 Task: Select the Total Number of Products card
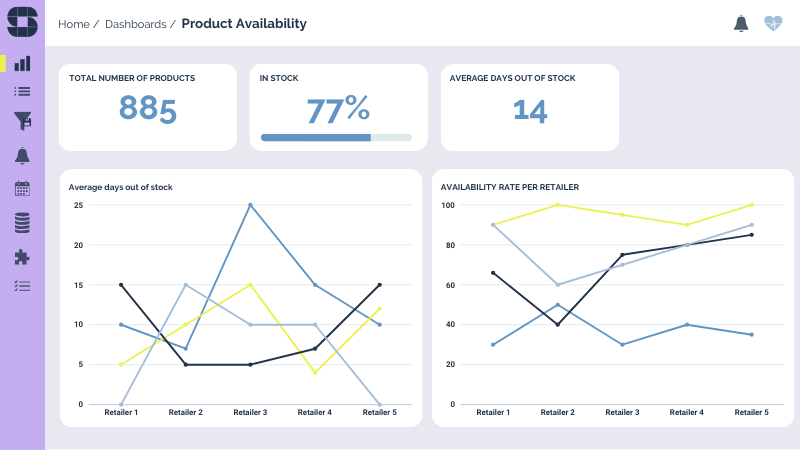point(148,107)
